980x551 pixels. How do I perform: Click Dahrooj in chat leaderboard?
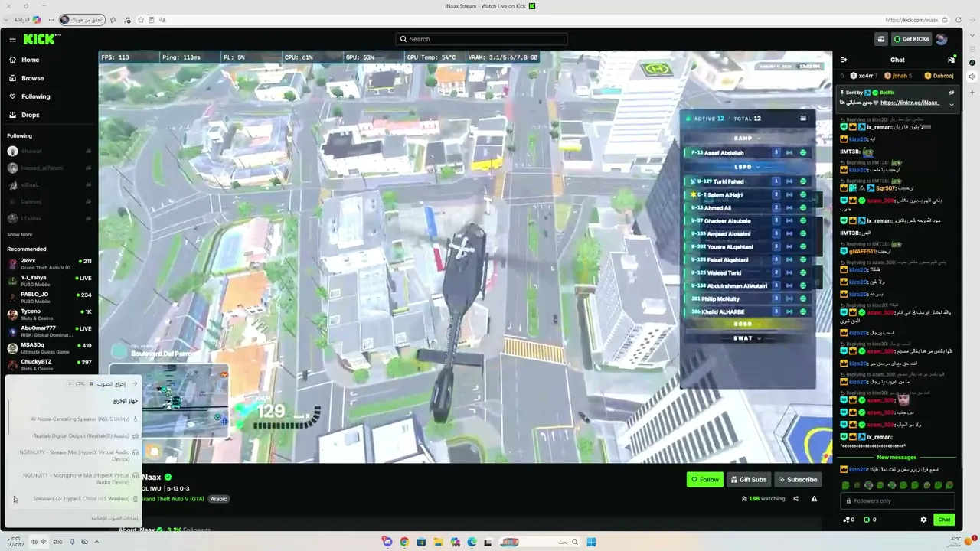(939, 76)
